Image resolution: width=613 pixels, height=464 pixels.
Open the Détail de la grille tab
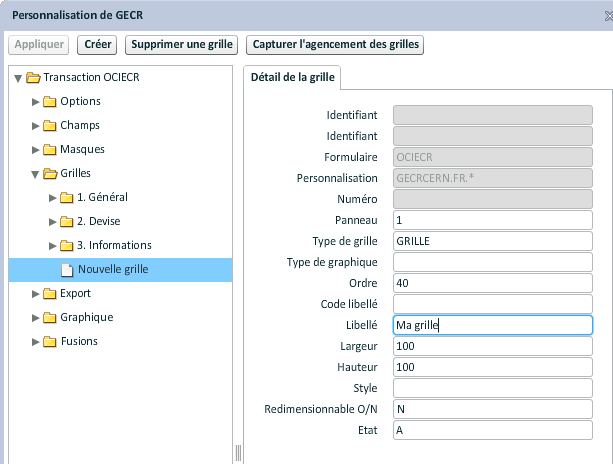coord(293,76)
